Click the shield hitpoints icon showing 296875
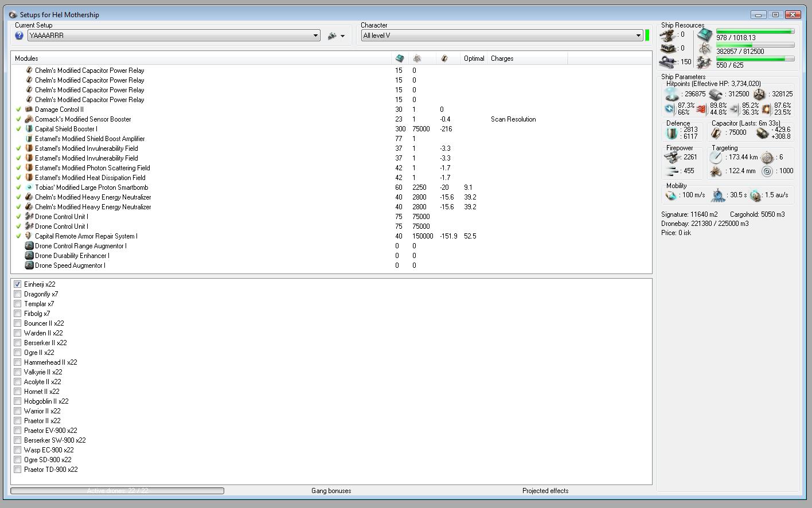The image size is (812, 508). (x=672, y=94)
